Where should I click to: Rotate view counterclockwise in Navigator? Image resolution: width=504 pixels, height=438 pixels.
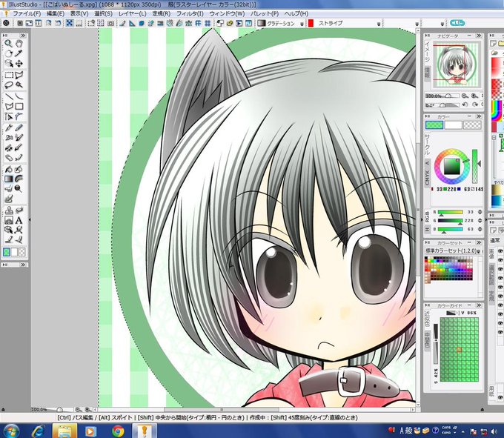(465, 104)
